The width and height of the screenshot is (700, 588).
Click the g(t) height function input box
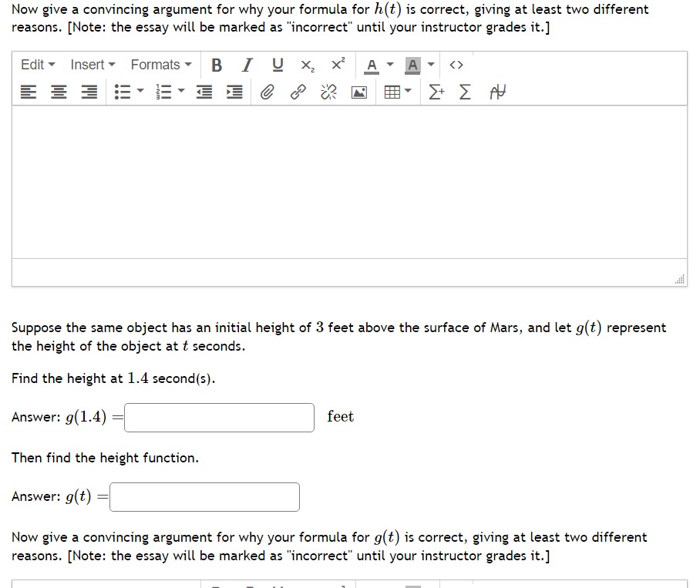pos(204,497)
